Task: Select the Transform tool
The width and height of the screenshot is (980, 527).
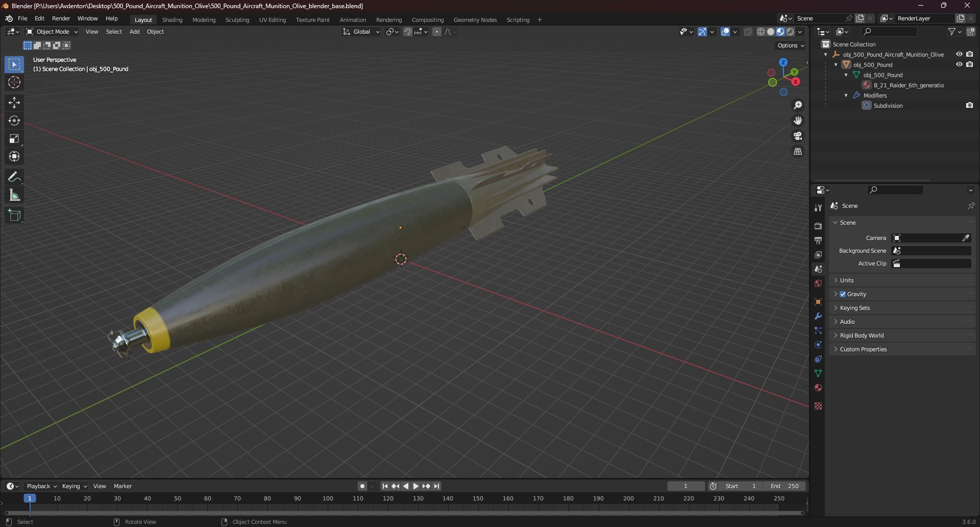Action: 14,156
